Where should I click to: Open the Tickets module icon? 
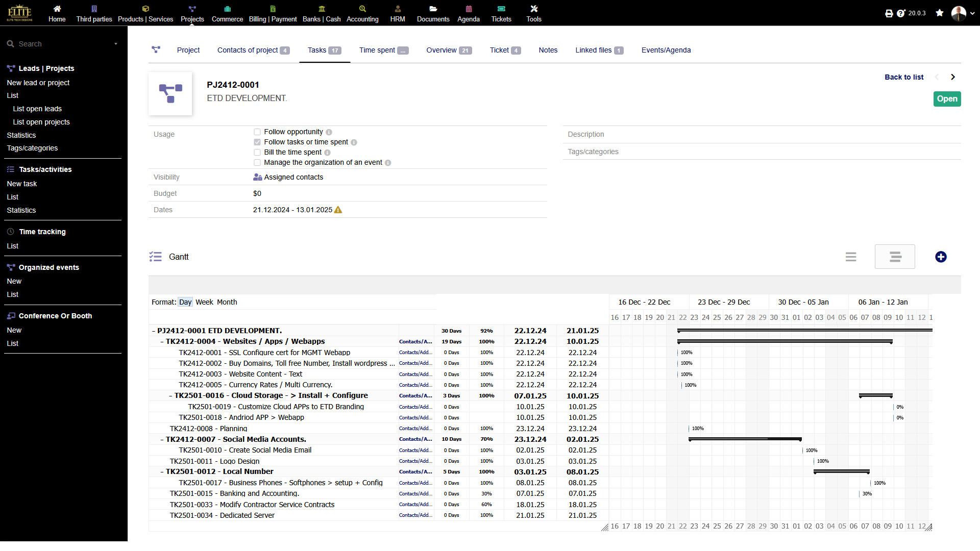tap(501, 9)
